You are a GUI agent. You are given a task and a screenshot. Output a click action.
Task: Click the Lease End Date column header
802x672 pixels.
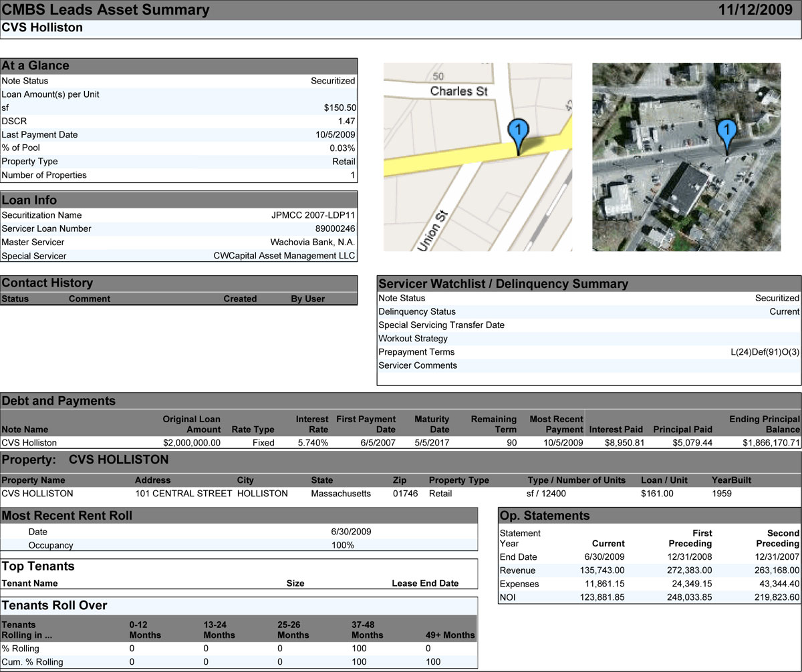point(425,583)
